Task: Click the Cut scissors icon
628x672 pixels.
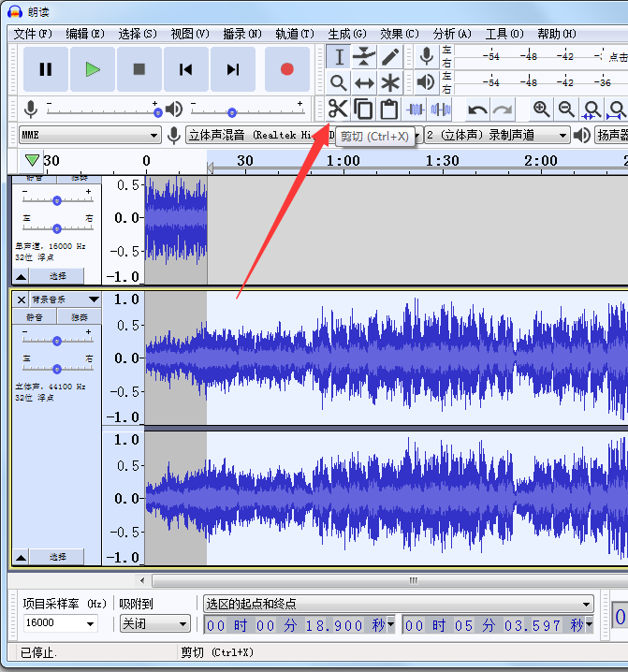Action: coord(338,109)
